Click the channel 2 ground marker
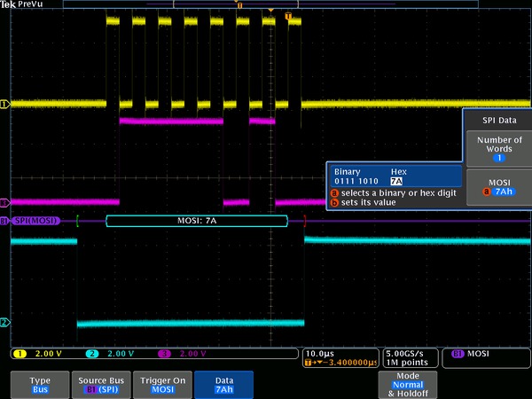The image size is (532, 399). (x=4, y=323)
